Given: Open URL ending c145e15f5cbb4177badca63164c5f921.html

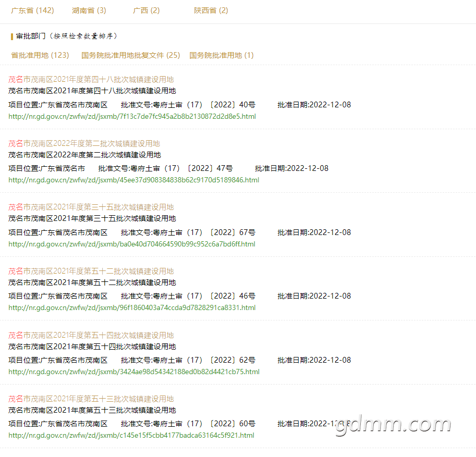Looking at the screenshot, I should click(x=131, y=436).
